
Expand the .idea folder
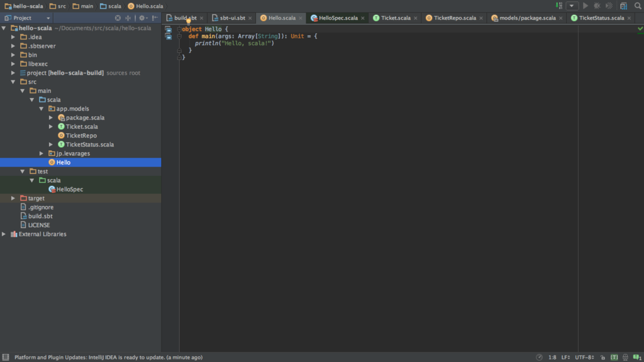13,37
